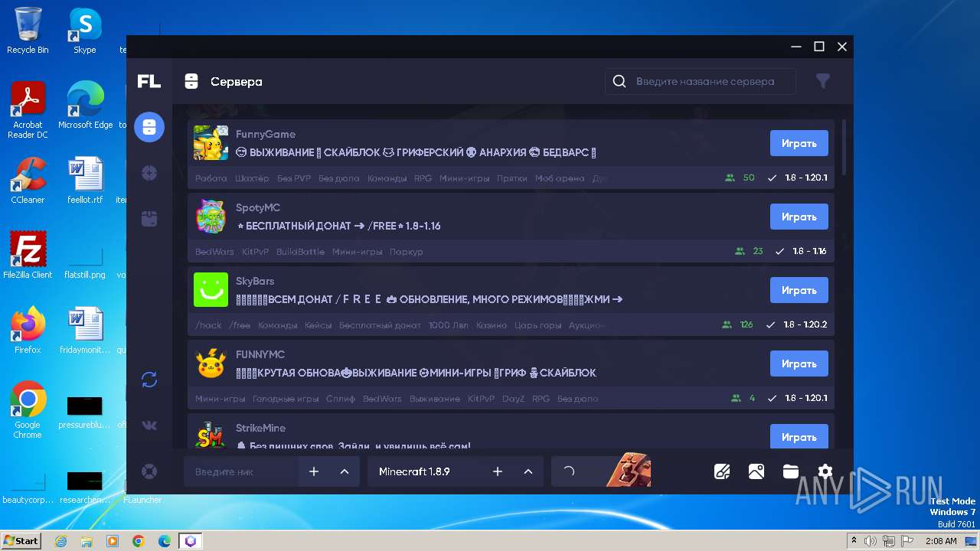Select the 'Кейсы' tag under SkyBars

[318, 325]
